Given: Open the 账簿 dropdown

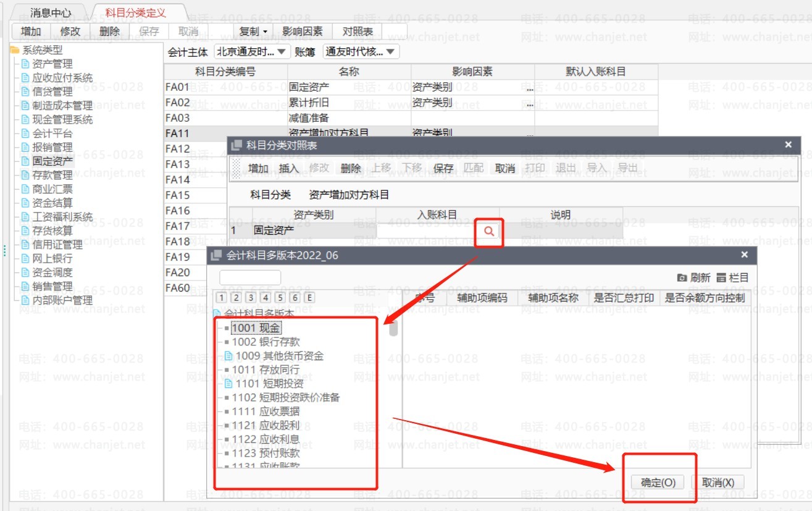Looking at the screenshot, I should 361,52.
